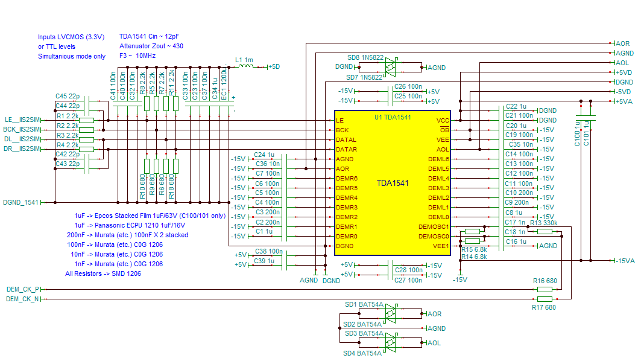644x361 pixels.
Task: Click the DEM_CK_N port label
Action: (x=22, y=299)
